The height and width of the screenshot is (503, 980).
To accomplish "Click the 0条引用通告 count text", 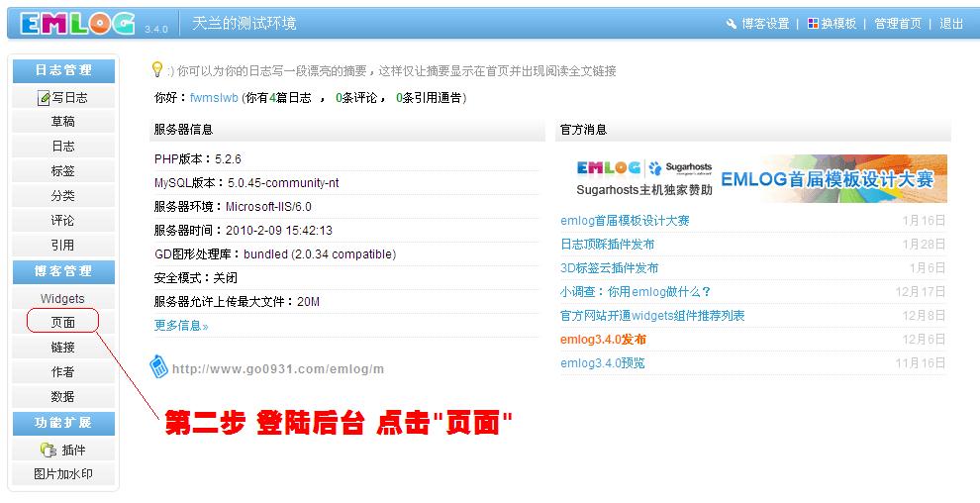I will click(x=430, y=98).
